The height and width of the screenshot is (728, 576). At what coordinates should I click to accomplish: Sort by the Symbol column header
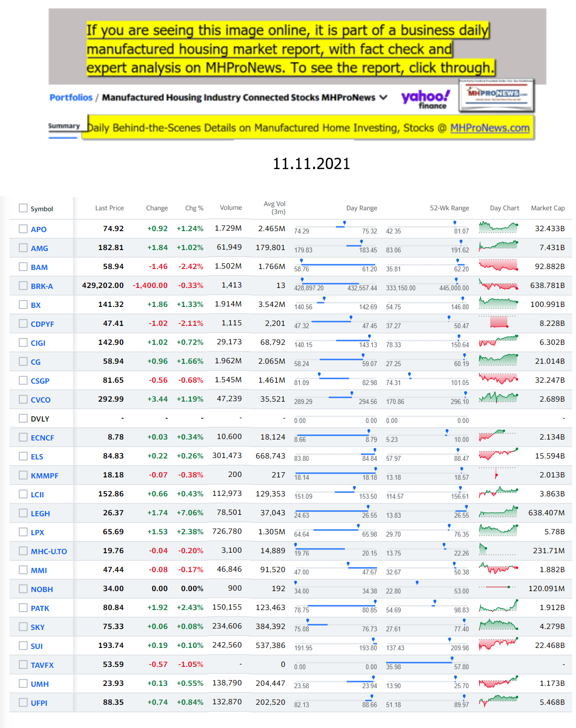pos(42,209)
